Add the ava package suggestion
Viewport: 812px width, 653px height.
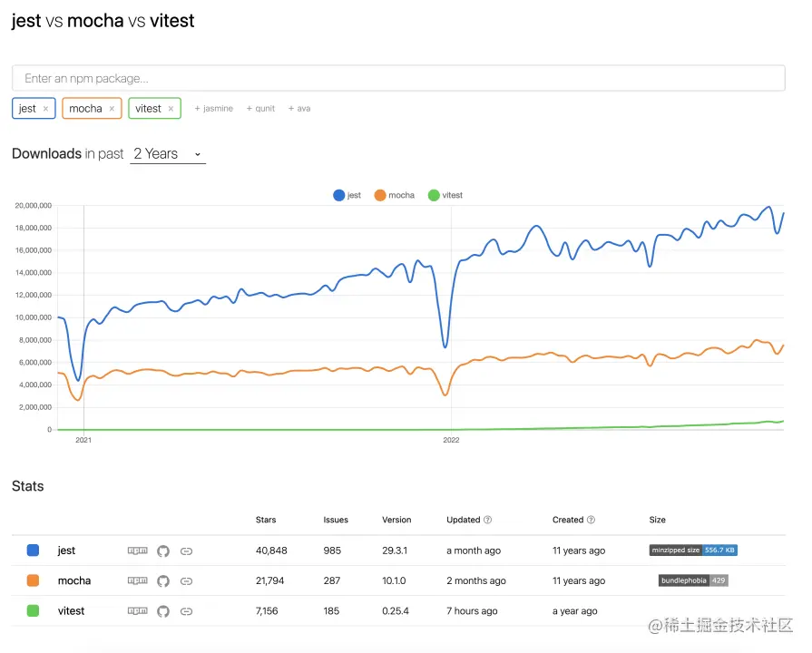(x=299, y=109)
